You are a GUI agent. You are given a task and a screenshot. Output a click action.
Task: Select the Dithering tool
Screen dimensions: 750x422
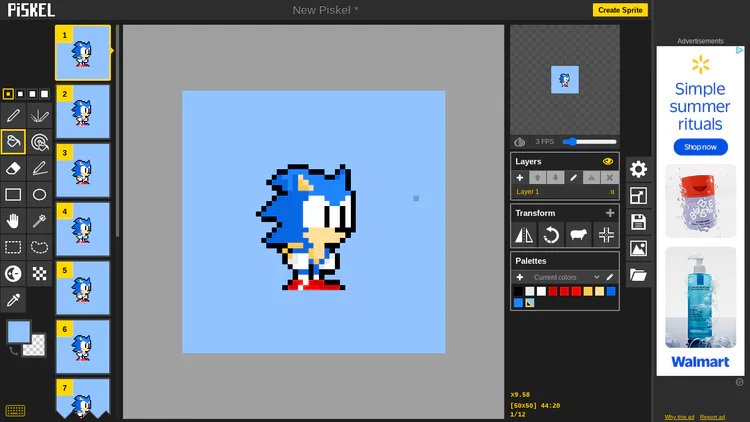(39, 273)
